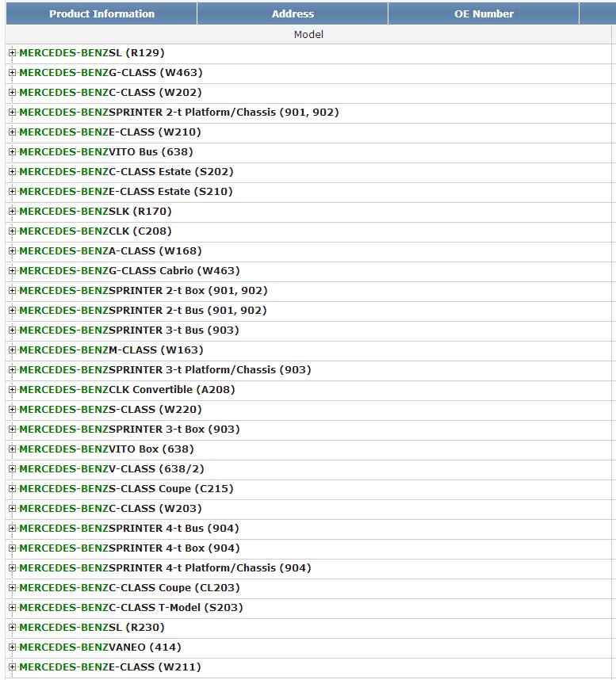Click MERCEDES-BENZ SL (R230) text
Screen dimensions: 616x680
(92, 628)
